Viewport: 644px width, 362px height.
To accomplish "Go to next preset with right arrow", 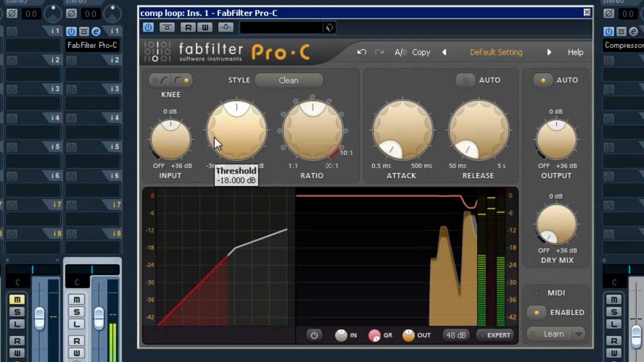I will [549, 52].
